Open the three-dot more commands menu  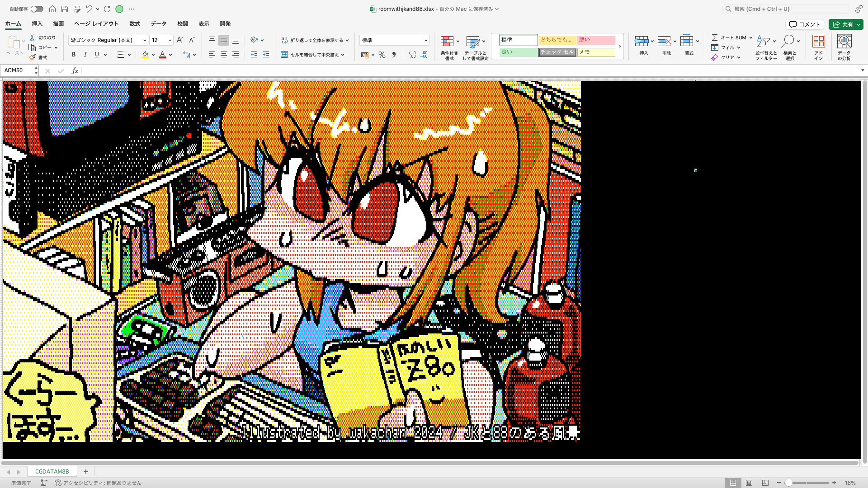pos(132,9)
